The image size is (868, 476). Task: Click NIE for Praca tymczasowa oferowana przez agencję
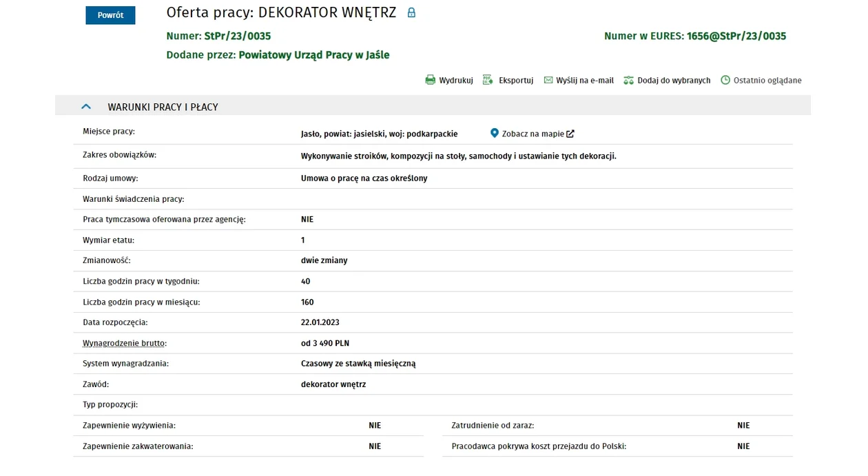[x=307, y=219]
